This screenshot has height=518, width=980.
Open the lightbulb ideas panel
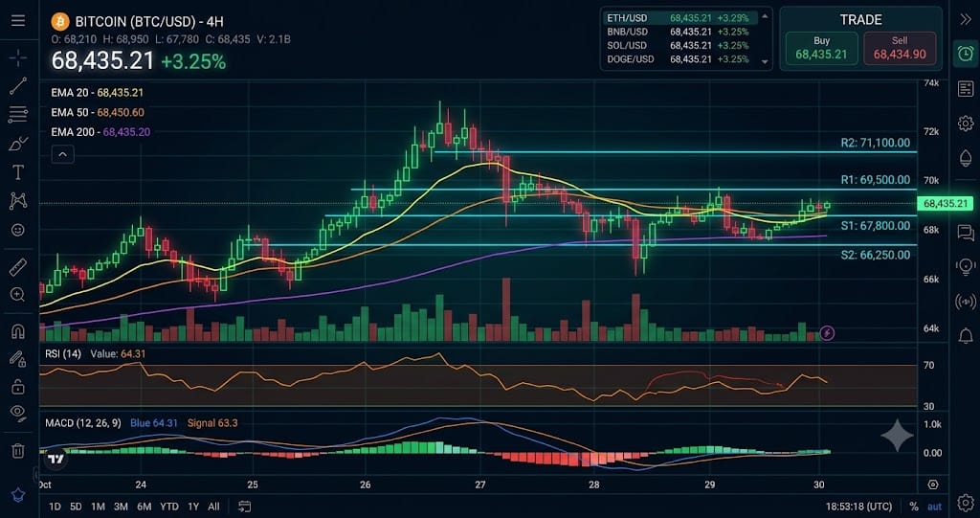coord(965,266)
